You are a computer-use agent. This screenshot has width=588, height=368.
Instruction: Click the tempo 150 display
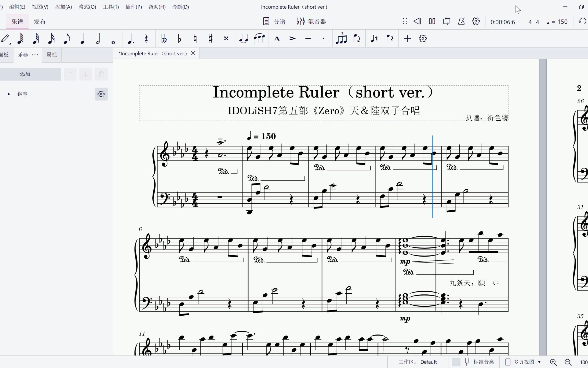557,22
